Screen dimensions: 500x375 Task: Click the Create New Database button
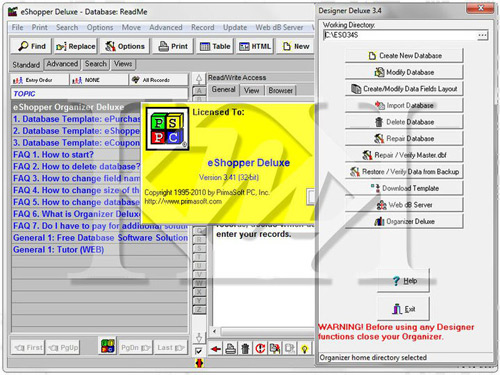(x=404, y=56)
